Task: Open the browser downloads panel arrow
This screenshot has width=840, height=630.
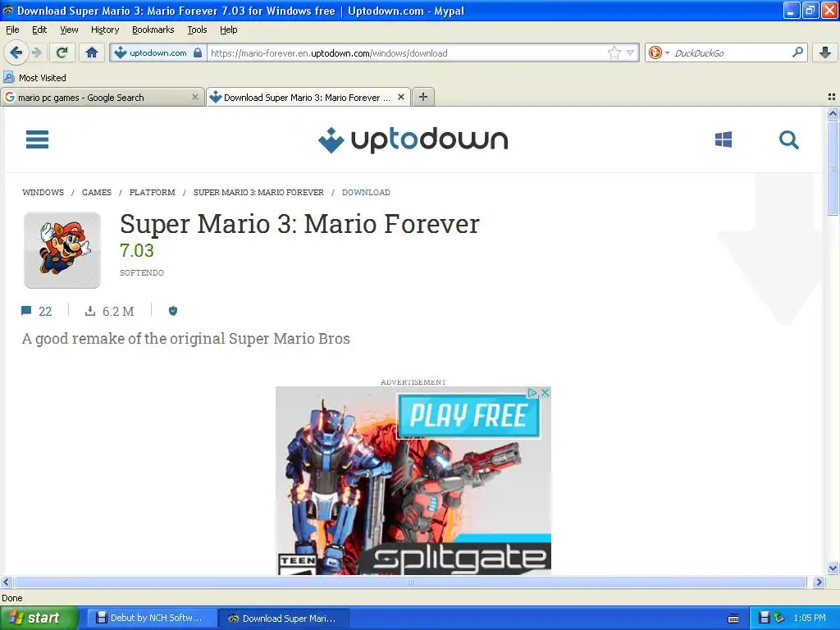Action: (x=825, y=52)
